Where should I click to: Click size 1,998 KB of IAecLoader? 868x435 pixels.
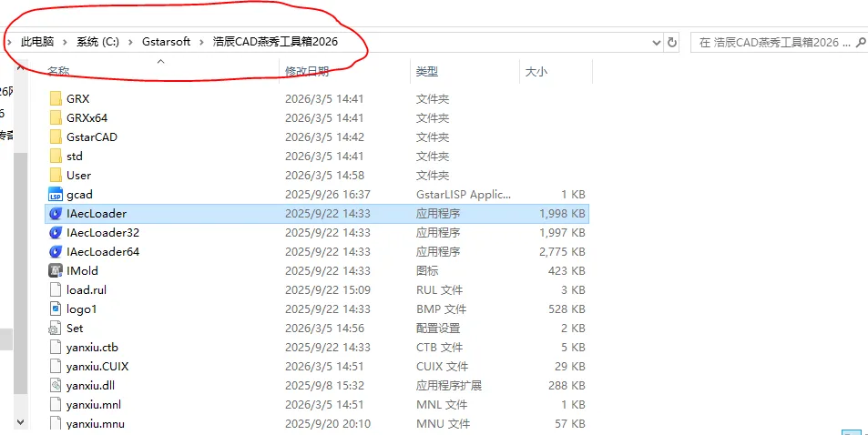click(x=562, y=214)
